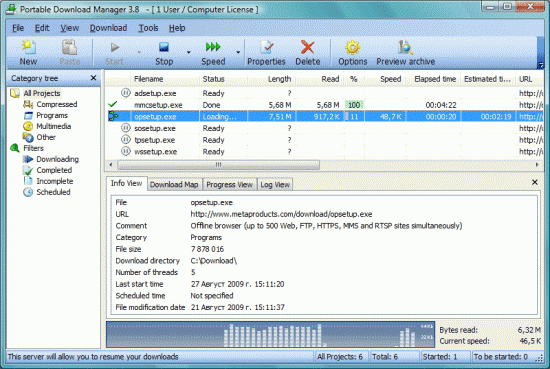Close the Category tree panel

tap(93, 78)
